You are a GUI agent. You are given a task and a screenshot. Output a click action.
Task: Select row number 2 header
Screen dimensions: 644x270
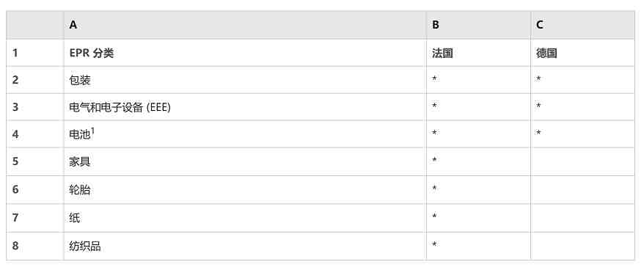(x=35, y=80)
